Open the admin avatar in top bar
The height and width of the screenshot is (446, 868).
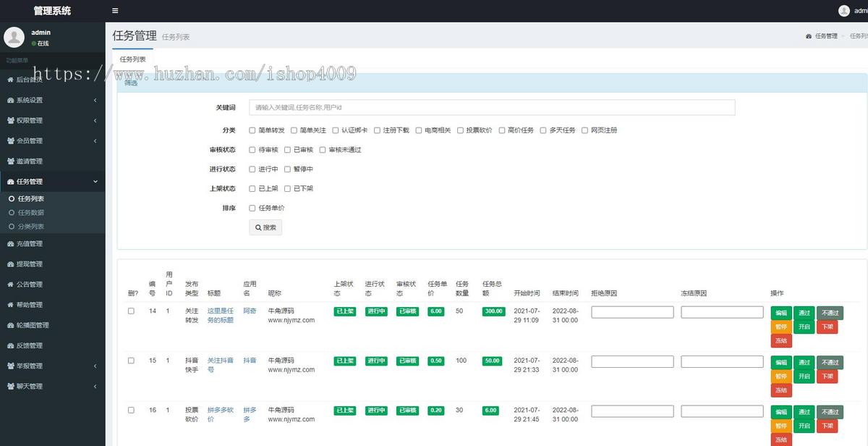[x=844, y=11]
